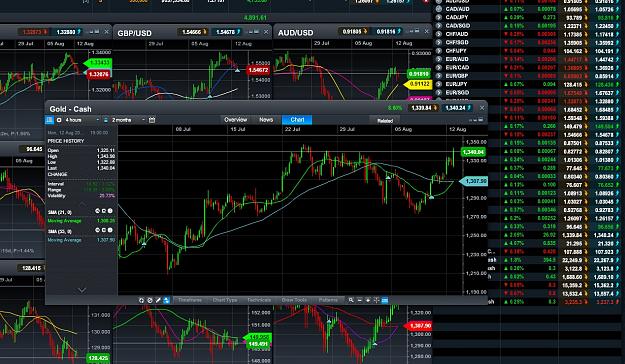Open the Gold chart calendar date picker
This screenshot has width=625, height=364.
152,120
